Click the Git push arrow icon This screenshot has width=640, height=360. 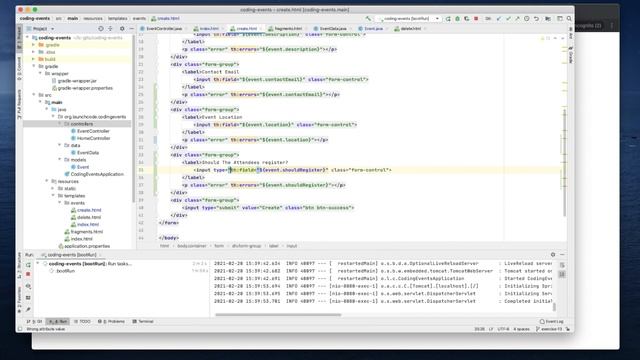(517, 19)
